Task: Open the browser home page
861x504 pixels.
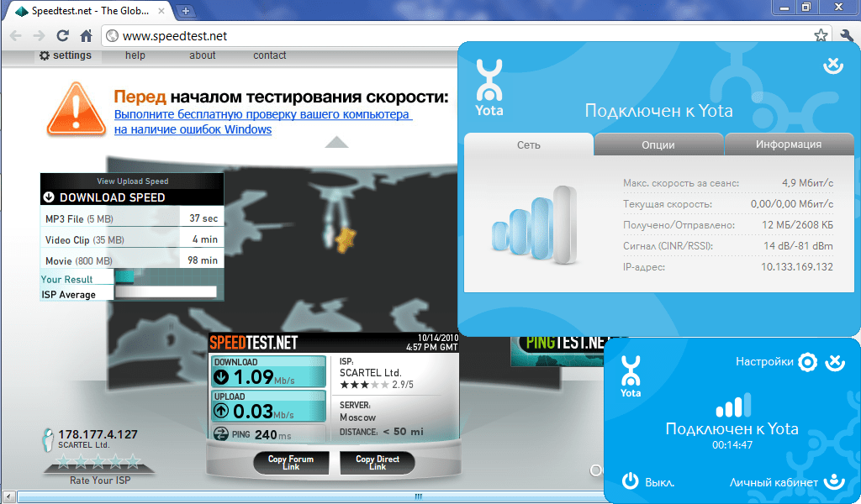Action: click(87, 35)
